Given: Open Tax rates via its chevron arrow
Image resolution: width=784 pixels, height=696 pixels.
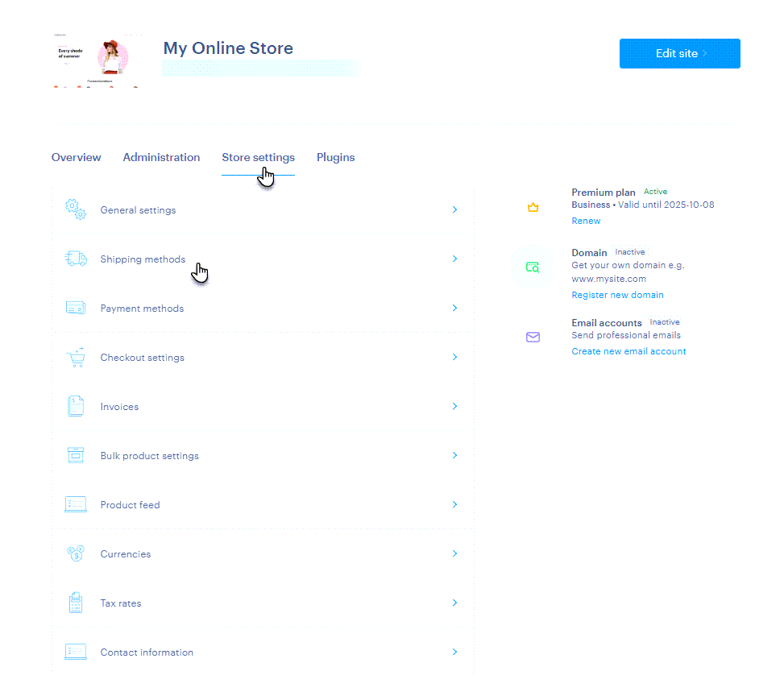Looking at the screenshot, I should click(454, 603).
